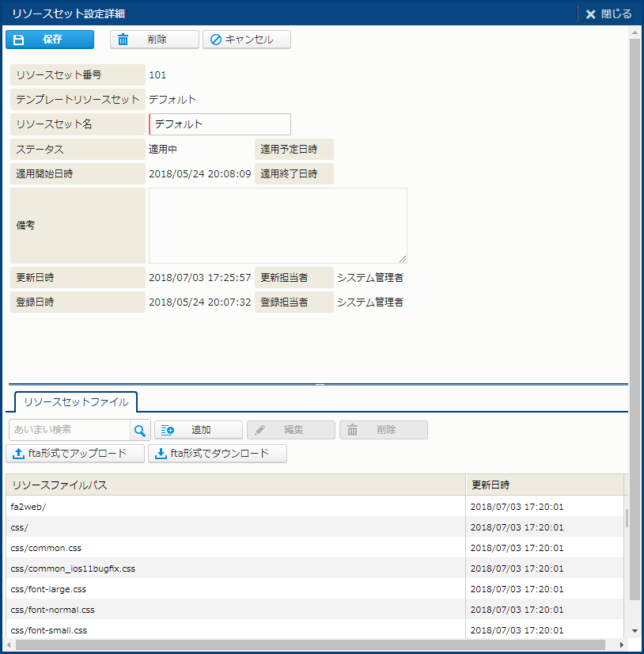Click the あいまい検索 search box

[70, 430]
